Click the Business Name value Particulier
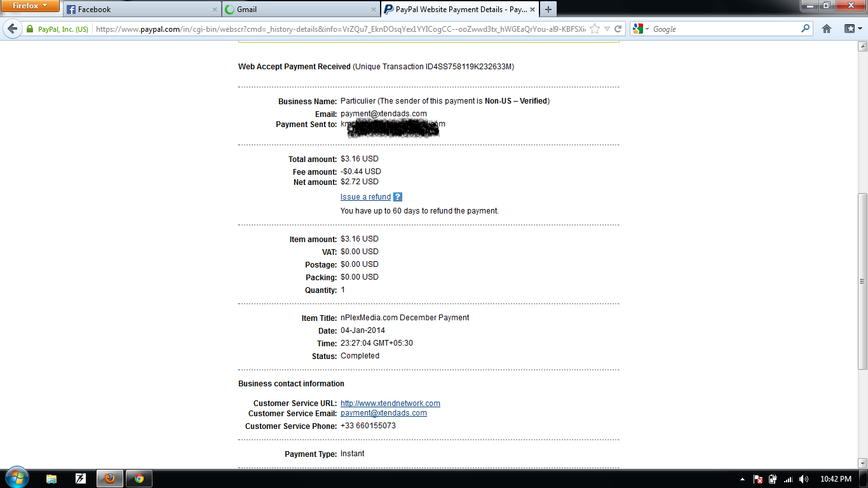868x488 pixels. pyautogui.click(x=358, y=101)
